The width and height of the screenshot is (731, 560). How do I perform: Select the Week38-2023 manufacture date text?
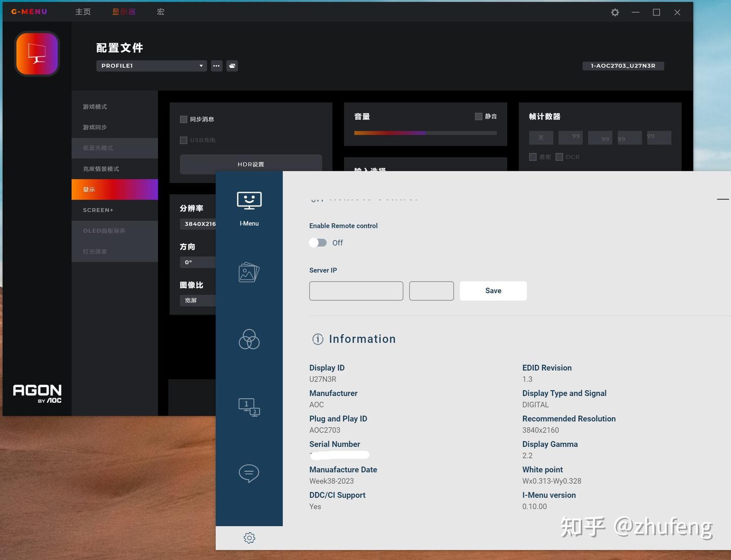coord(331,481)
